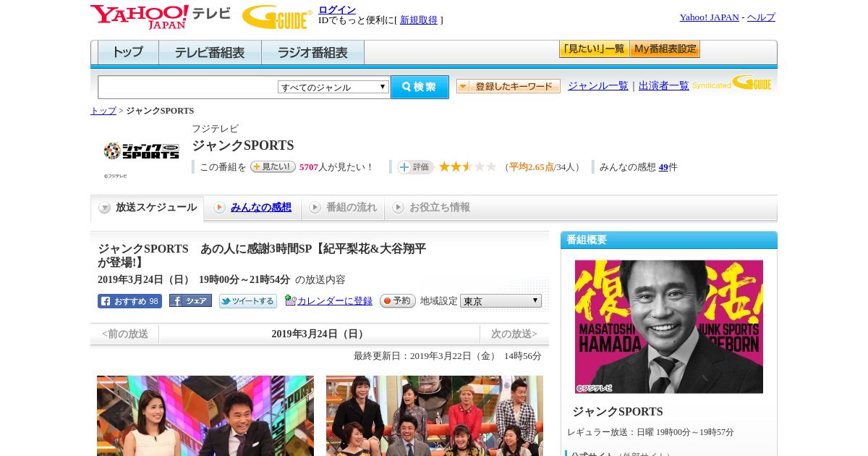Click the フジテレビ channel name text
Screen dimensions: 868x456
(215, 129)
